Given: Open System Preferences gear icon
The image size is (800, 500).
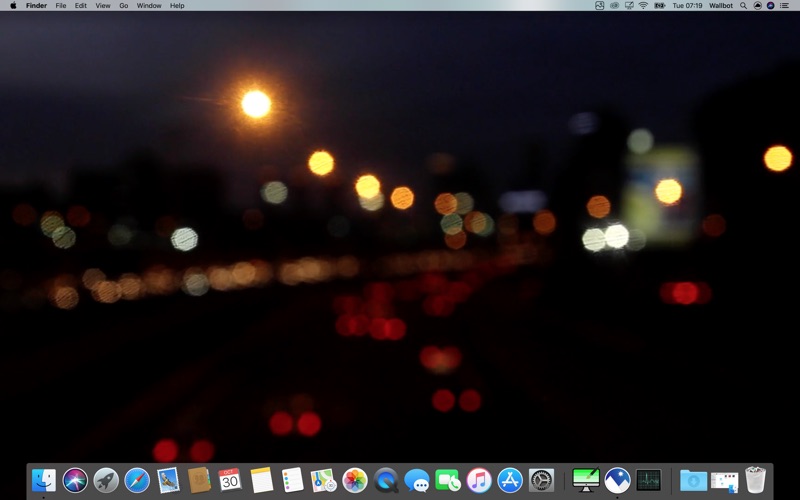Looking at the screenshot, I should point(541,480).
